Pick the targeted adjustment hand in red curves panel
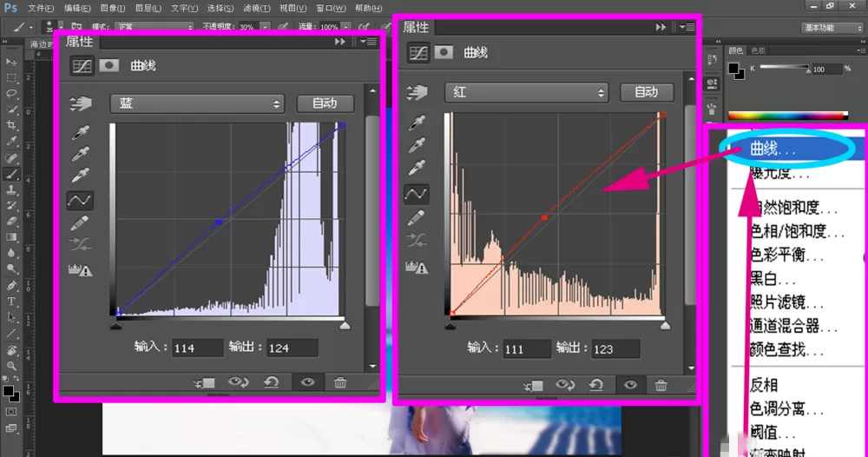Image resolution: width=868 pixels, height=457 pixels. [x=417, y=92]
